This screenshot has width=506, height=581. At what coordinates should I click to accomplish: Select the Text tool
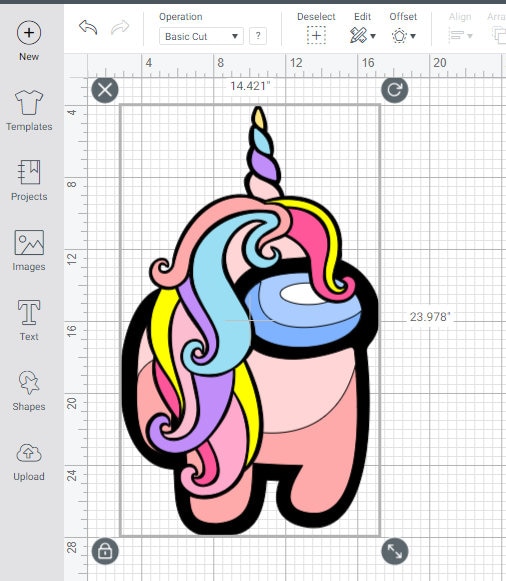click(x=29, y=320)
